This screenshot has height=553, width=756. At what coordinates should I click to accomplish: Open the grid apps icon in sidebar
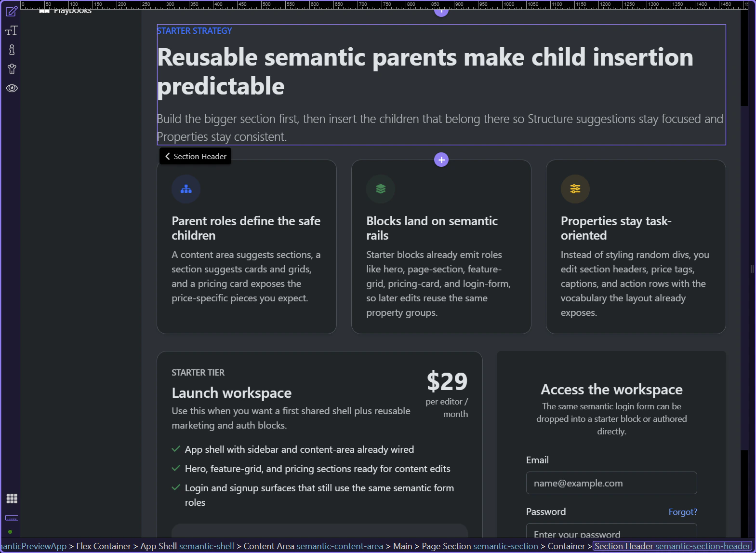12,499
